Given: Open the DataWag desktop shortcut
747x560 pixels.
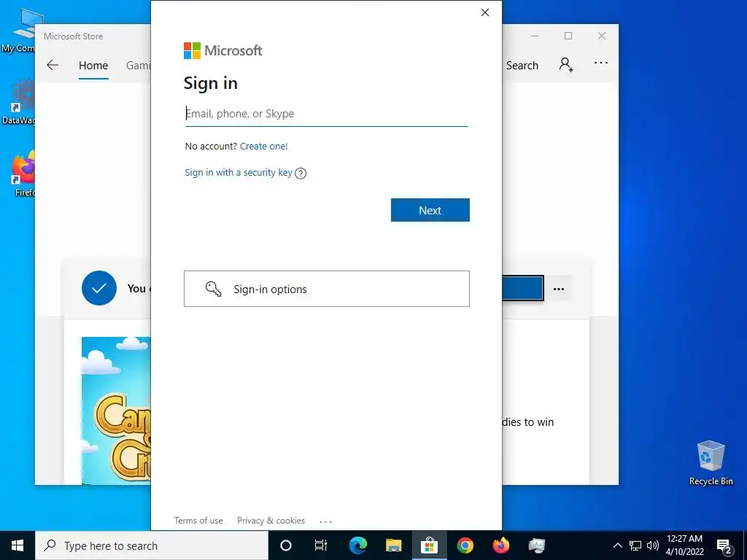Looking at the screenshot, I should tap(18, 102).
